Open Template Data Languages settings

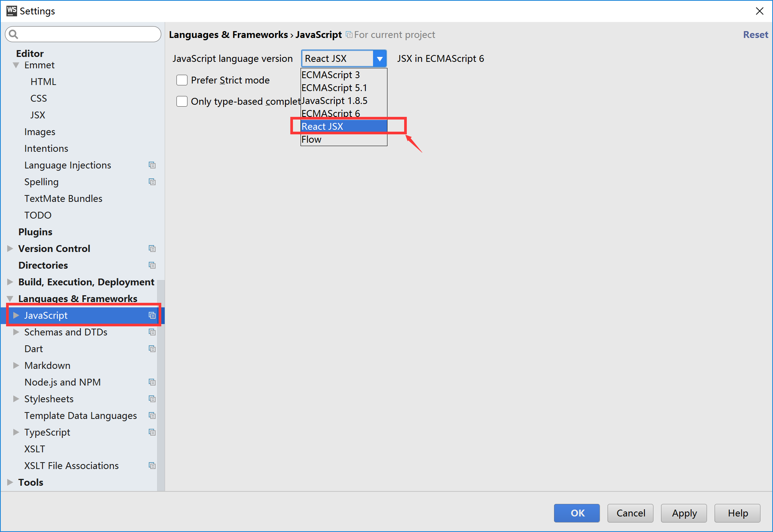tap(80, 416)
